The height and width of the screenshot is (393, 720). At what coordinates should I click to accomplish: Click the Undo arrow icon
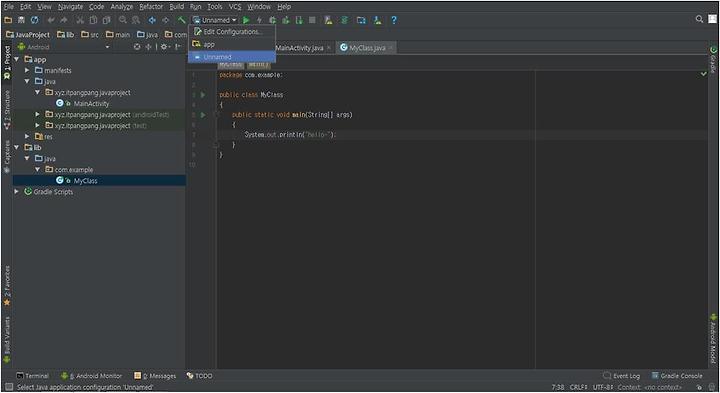tap(51, 20)
